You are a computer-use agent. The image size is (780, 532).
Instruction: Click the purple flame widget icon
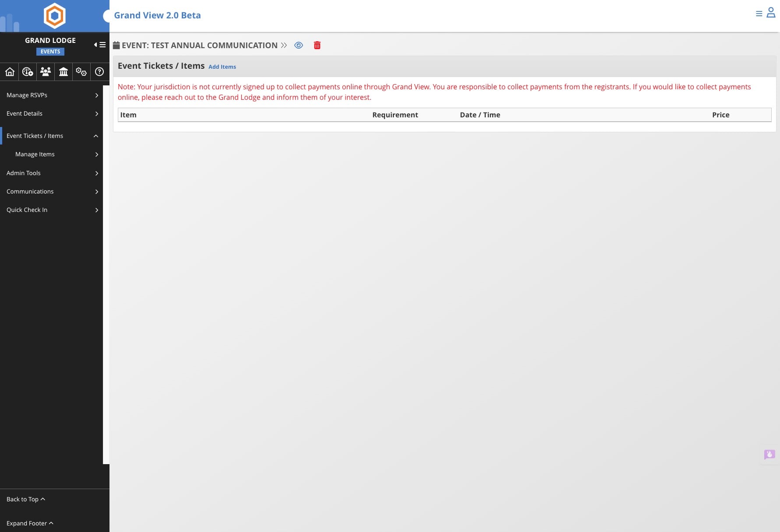769,454
